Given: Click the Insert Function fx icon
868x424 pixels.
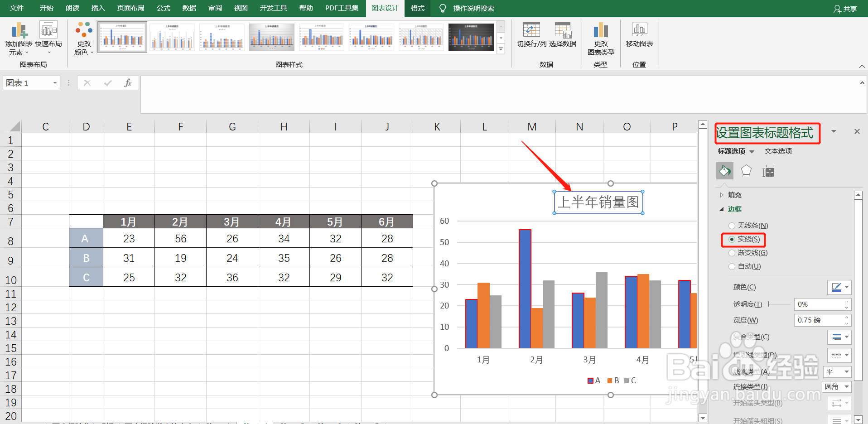Looking at the screenshot, I should pyautogui.click(x=128, y=83).
